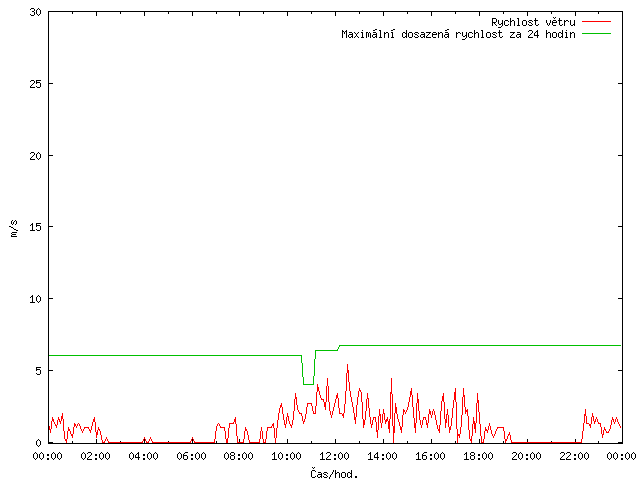Click the y-axis label 15
The height and width of the screenshot is (480, 640).
click(x=36, y=227)
